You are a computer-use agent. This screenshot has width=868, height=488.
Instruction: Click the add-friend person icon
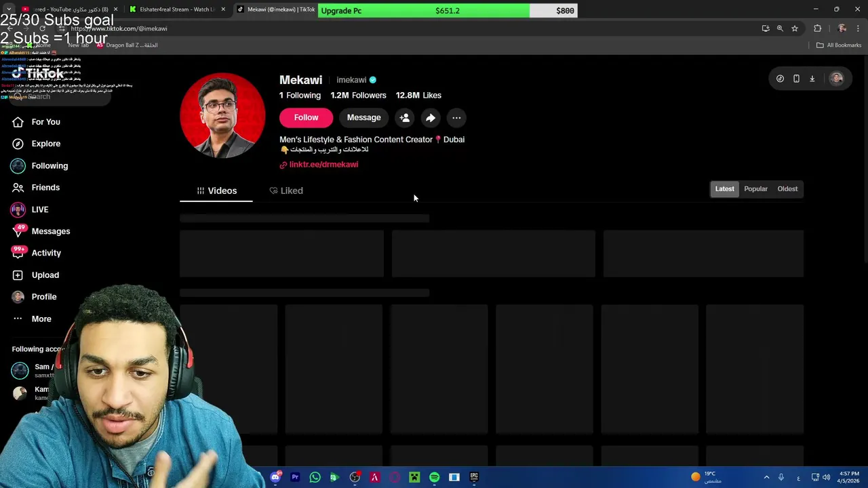click(405, 118)
